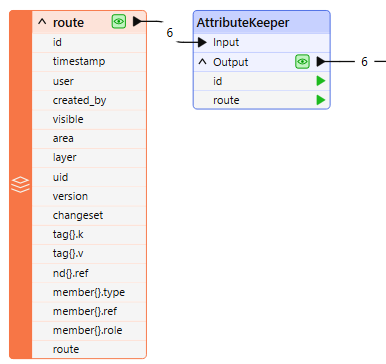Click the AttributeKeeper Output port black arrow
Image resolution: width=386 pixels, height=364 pixels.
(321, 61)
